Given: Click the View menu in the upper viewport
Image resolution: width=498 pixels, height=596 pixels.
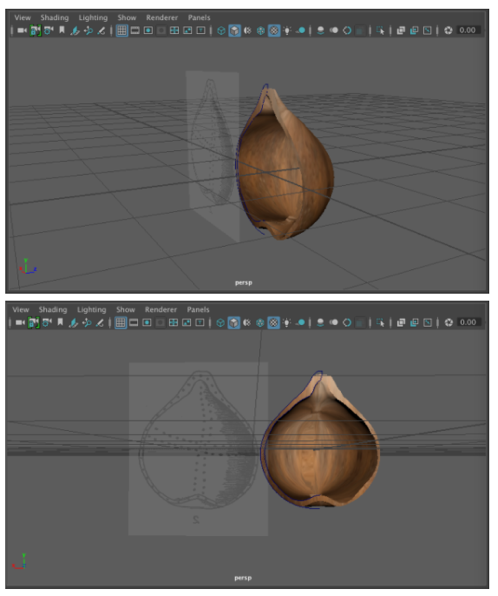Looking at the screenshot, I should (22, 17).
